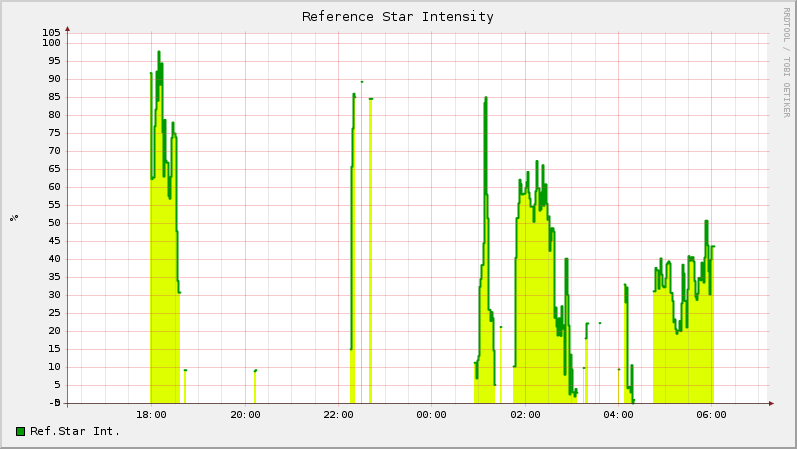Click the 02:00 time axis label

point(525,415)
